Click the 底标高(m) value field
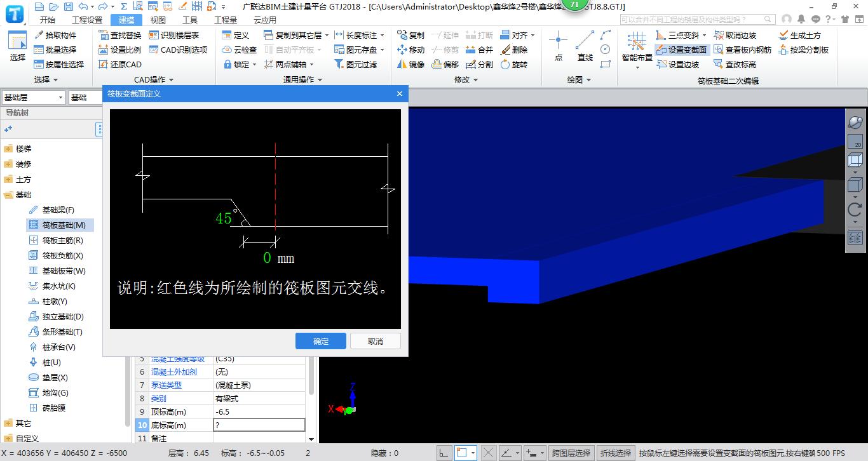This screenshot has width=868, height=461. point(259,425)
